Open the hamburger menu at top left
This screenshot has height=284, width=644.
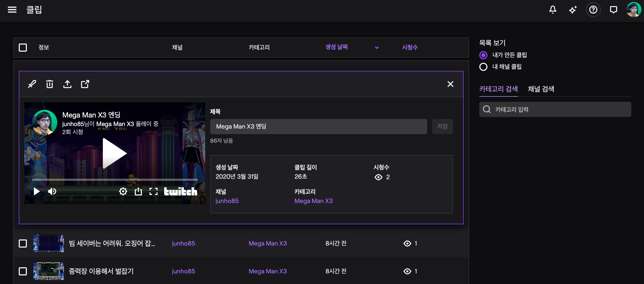point(12,10)
